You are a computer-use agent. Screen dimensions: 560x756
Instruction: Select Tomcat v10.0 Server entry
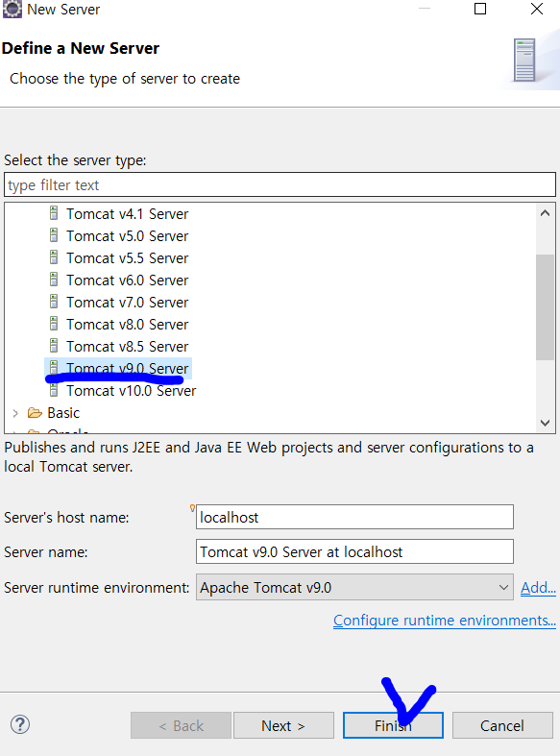click(x=131, y=391)
